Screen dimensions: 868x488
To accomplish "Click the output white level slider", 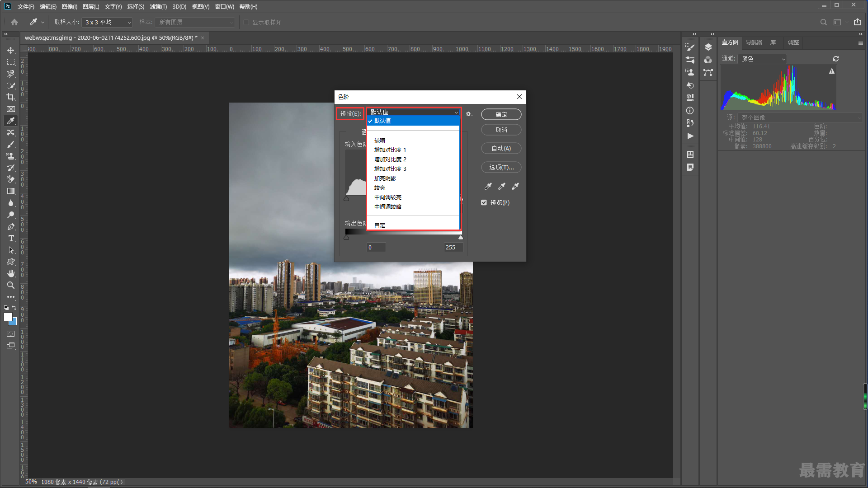I will (461, 237).
